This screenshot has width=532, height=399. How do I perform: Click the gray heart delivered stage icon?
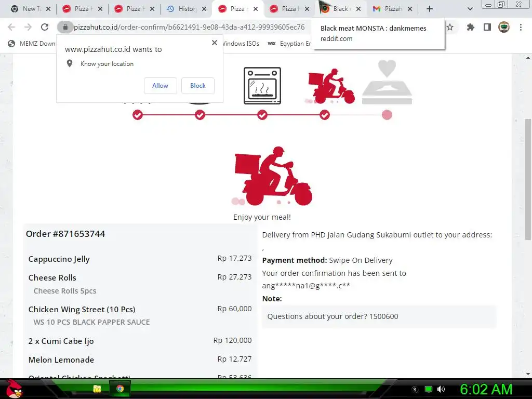tap(387, 82)
